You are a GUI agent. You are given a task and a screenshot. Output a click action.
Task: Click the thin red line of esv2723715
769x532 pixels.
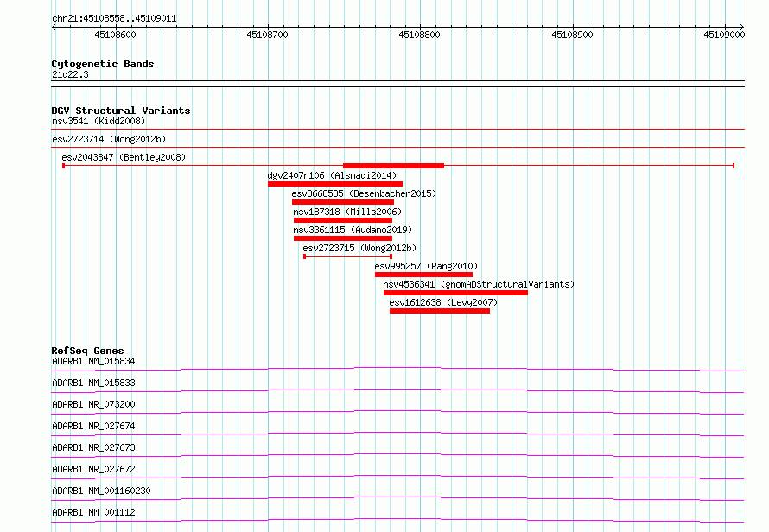point(347,256)
